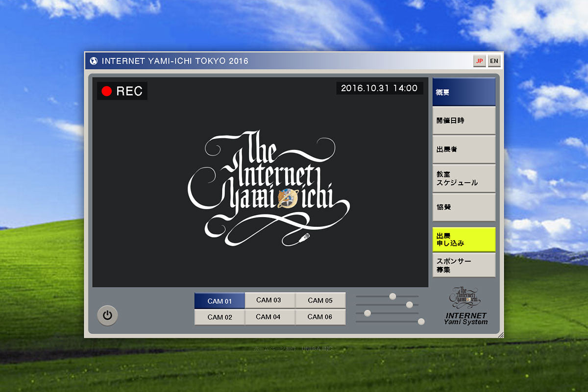The width and height of the screenshot is (588, 392).
Task: Click the 2016.10.31 14:00 timestamp display
Action: click(379, 88)
